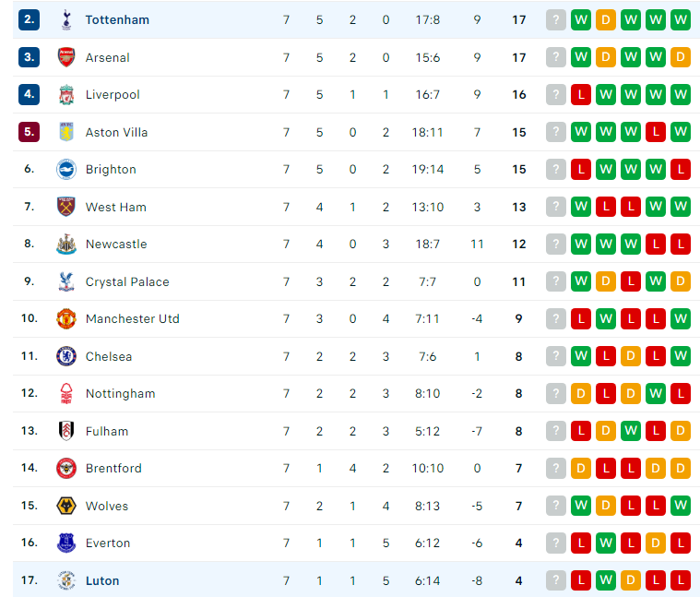Click the Everton club crest
The width and height of the screenshot is (700, 597).
(x=66, y=543)
